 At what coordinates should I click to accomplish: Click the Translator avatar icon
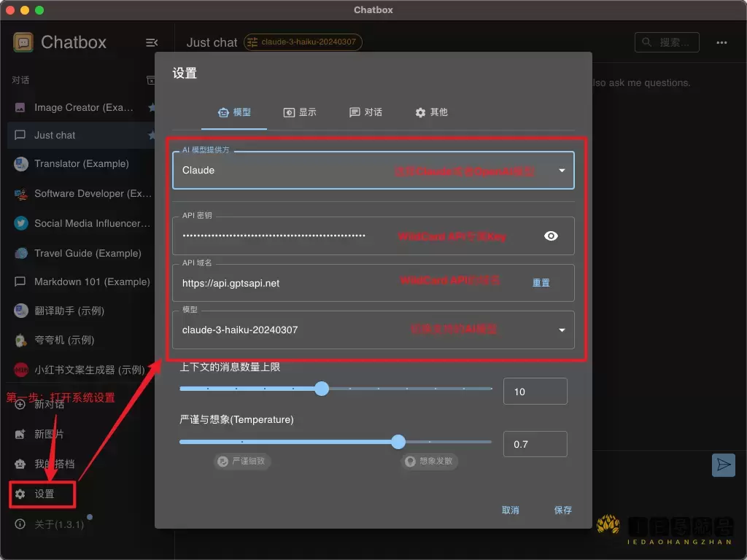pos(21,164)
